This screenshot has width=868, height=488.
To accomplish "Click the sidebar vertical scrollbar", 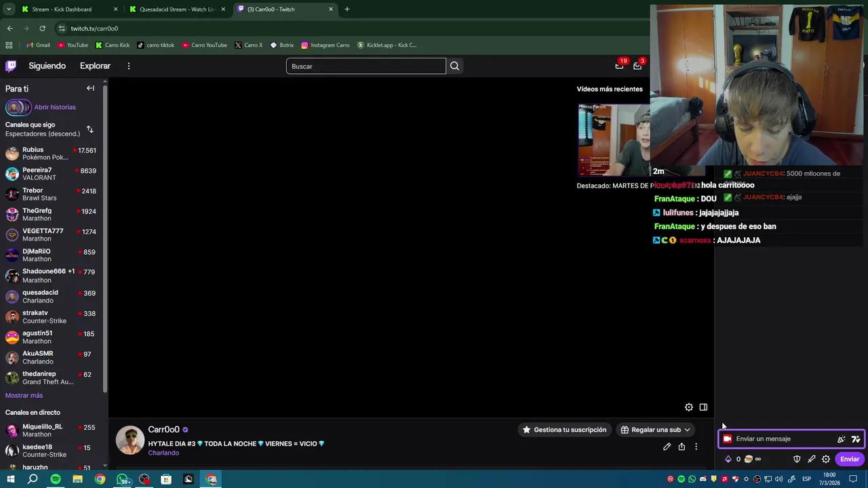I will tap(104, 237).
